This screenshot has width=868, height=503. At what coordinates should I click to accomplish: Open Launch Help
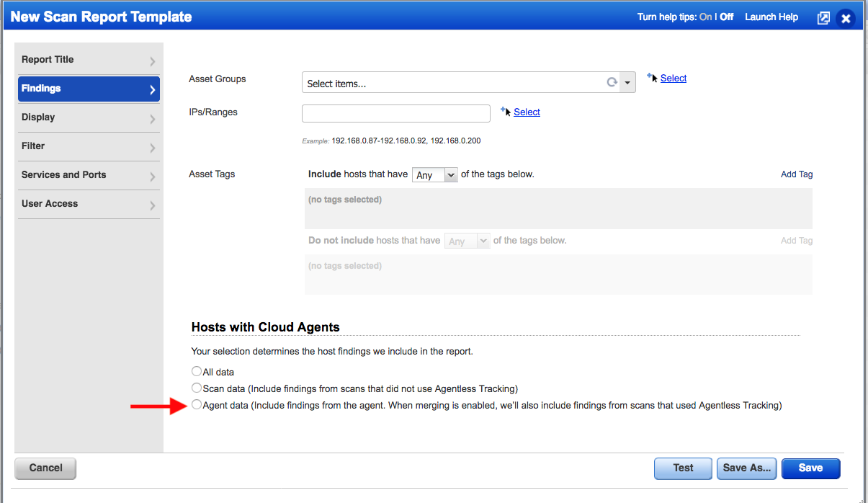771,17
